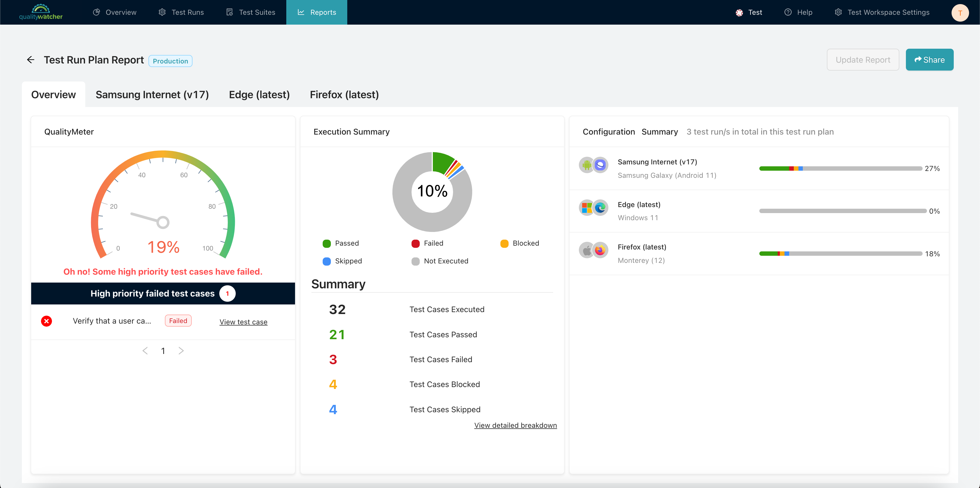Click the Test Suites document icon

(229, 12)
